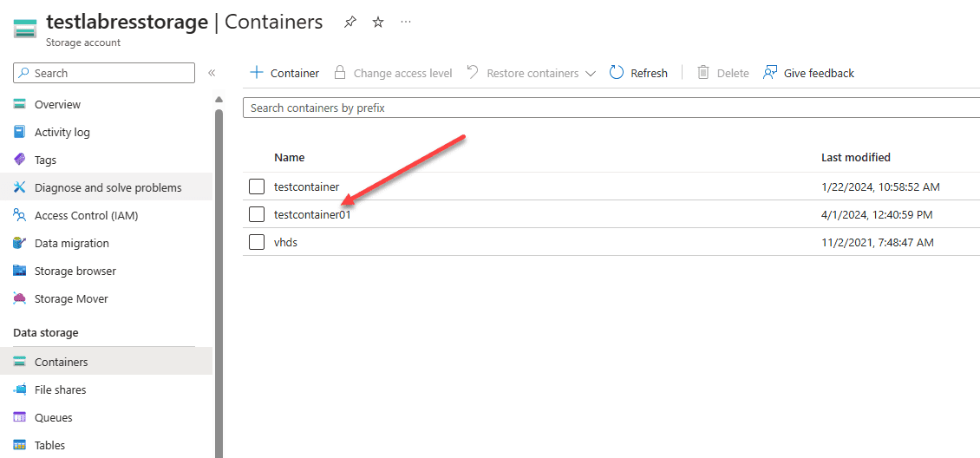980x458 pixels.
Task: Click the sidebar scroll up arrow
Action: 219,99
